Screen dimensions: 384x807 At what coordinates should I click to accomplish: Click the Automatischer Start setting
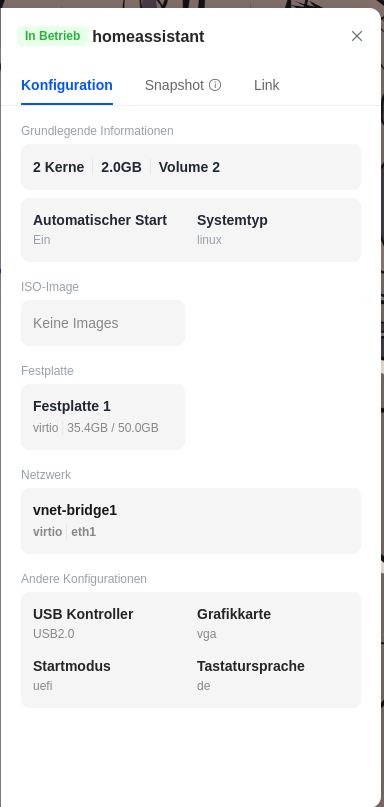(x=100, y=230)
